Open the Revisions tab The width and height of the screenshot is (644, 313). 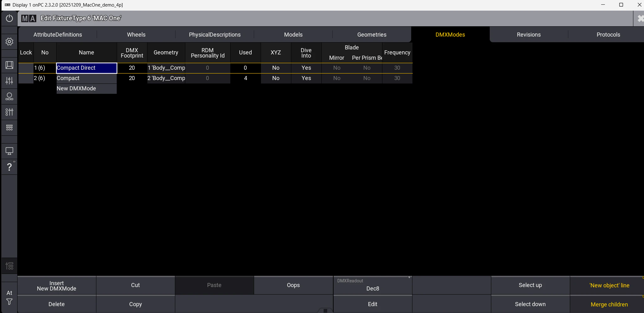pyautogui.click(x=529, y=35)
